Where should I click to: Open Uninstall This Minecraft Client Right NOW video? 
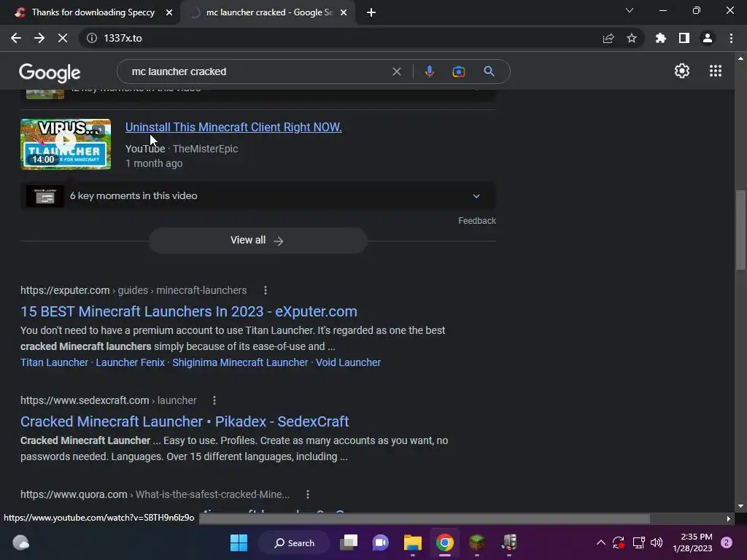(x=233, y=127)
